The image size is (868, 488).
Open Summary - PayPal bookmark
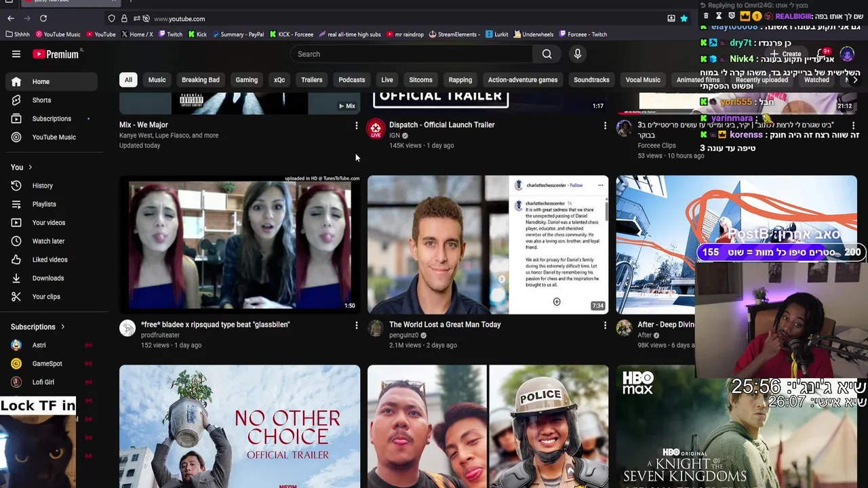[x=237, y=35]
